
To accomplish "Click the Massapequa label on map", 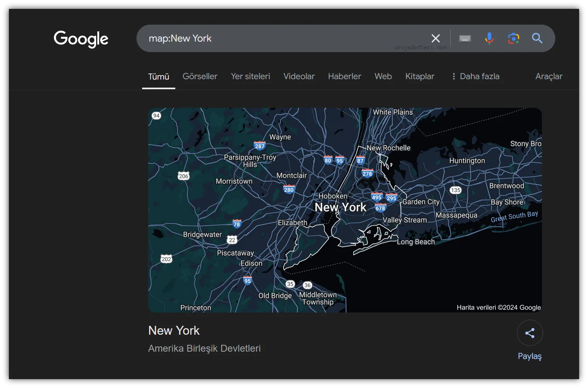I will pos(456,215).
